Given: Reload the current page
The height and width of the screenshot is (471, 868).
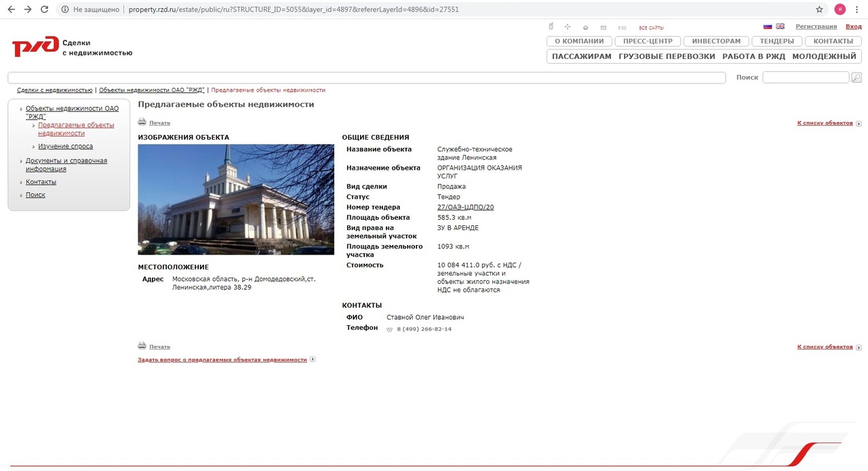Looking at the screenshot, I should [x=44, y=10].
